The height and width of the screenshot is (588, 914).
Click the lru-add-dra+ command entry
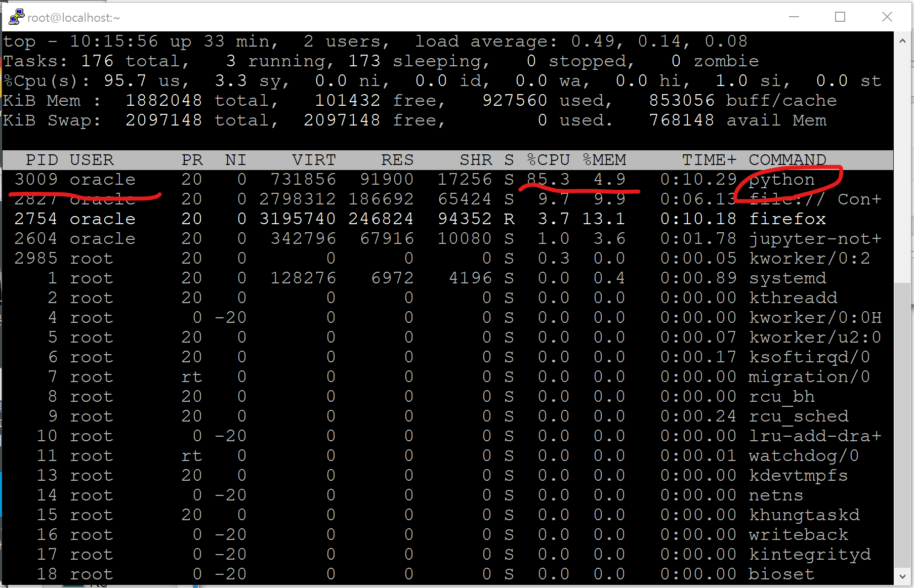pos(815,436)
